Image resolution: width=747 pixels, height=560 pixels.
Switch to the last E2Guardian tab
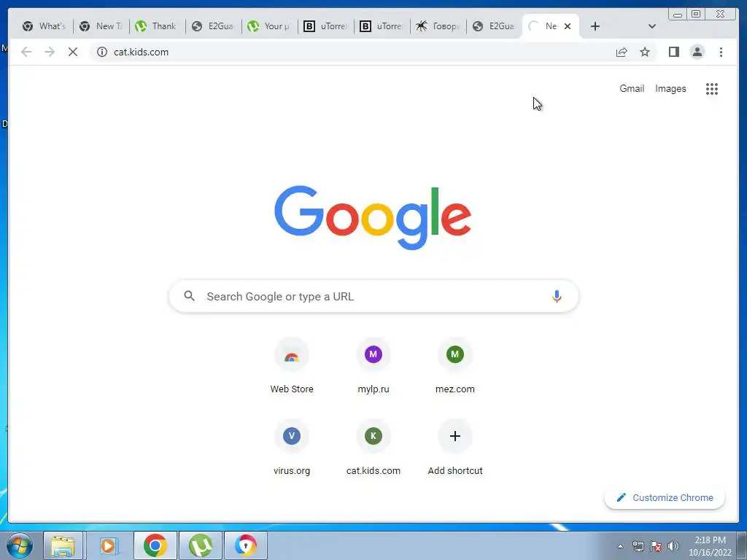coord(495,26)
